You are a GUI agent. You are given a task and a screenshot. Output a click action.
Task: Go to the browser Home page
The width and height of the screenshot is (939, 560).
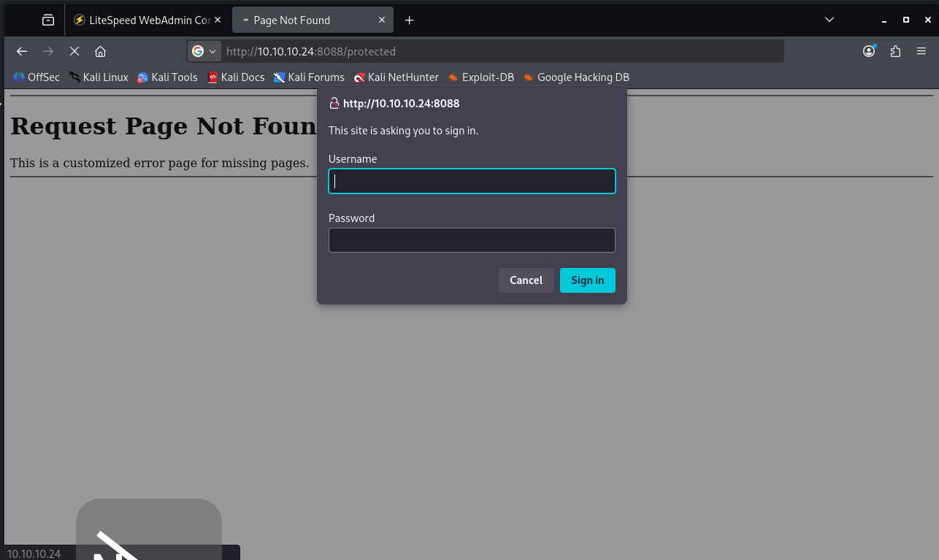[101, 51]
